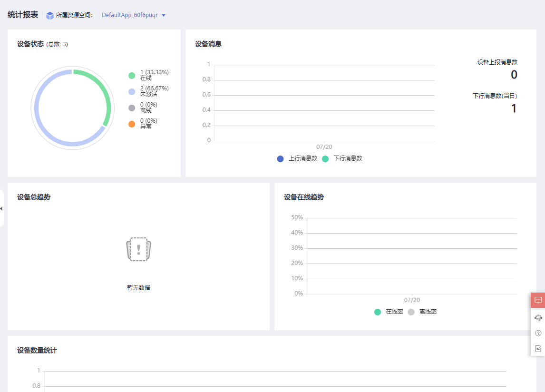This screenshot has width=545, height=392.
Task: Toggle the 离线率 legend series
Action: click(423, 312)
